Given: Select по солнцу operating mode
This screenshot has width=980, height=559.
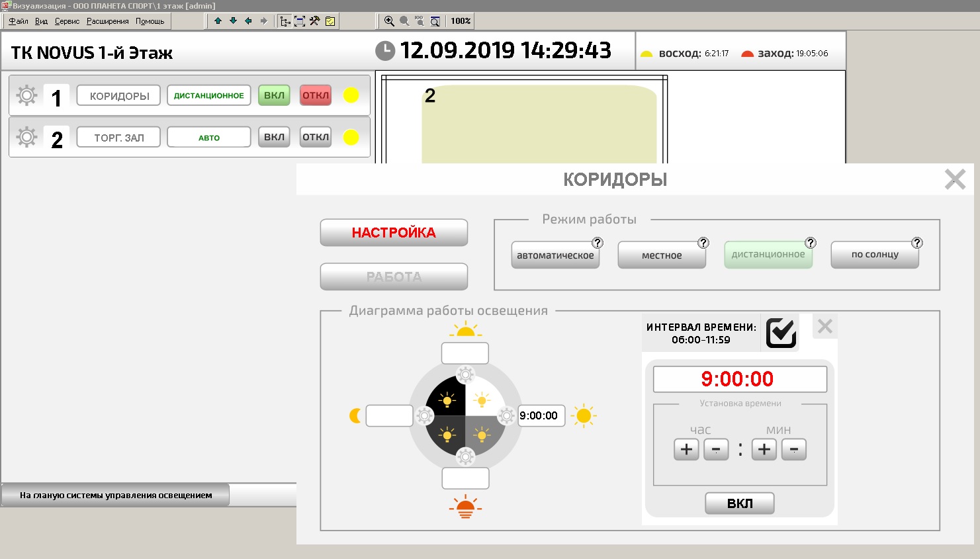Looking at the screenshot, I should click(875, 255).
